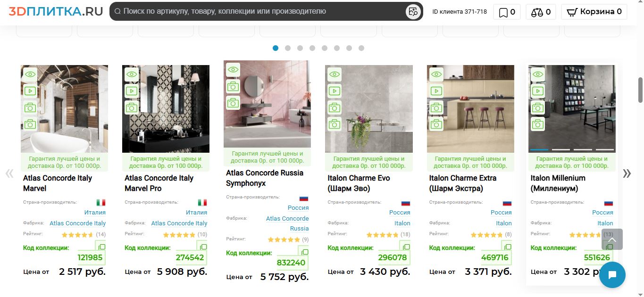Open Italon Charme Extra (Шарм Экстра) title
Viewport: 644px width, 297px height.
[x=463, y=183]
